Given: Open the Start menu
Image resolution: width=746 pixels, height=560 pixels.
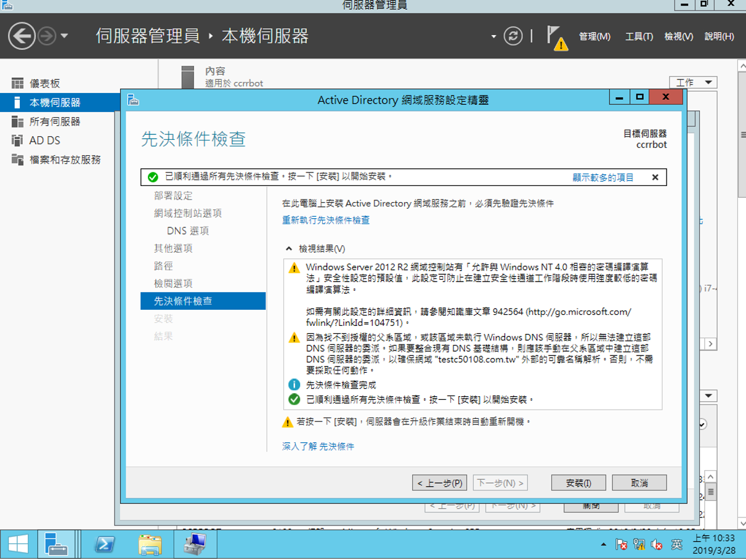Looking at the screenshot, I should [x=18, y=545].
